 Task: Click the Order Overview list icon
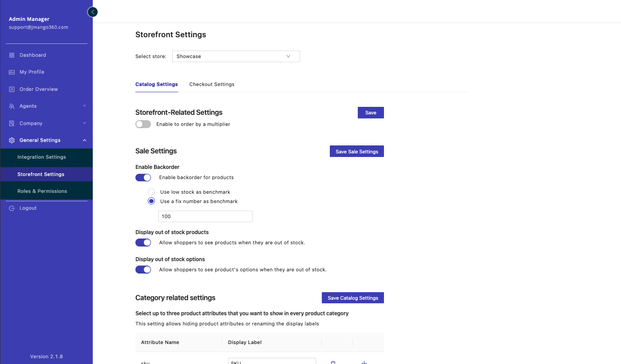coord(12,89)
